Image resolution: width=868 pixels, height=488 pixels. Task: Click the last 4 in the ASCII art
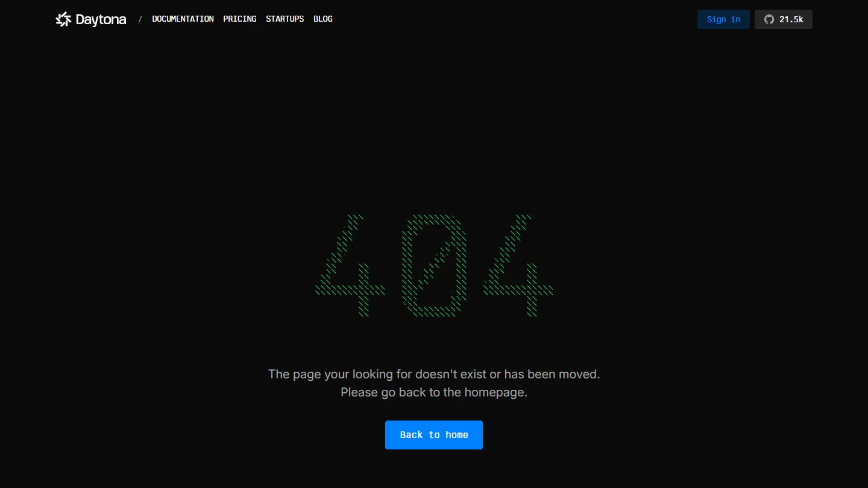pyautogui.click(x=520, y=271)
